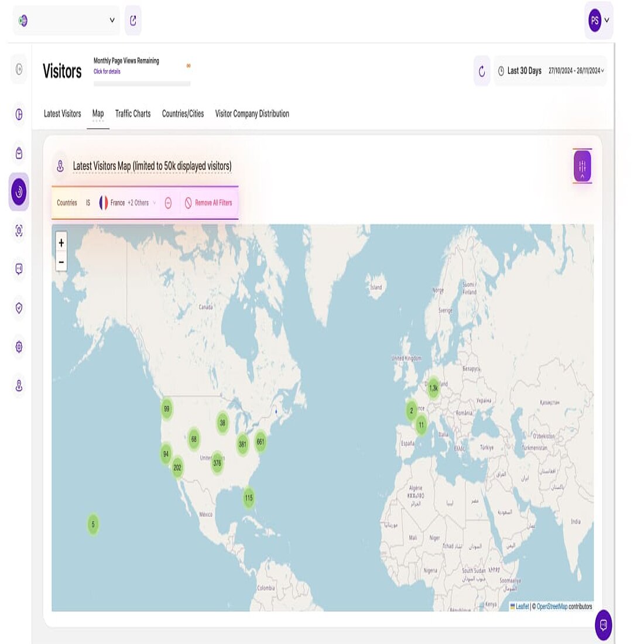The width and height of the screenshot is (644, 644).
Task: Open the workspace selector dropdown
Action: pyautogui.click(x=66, y=19)
